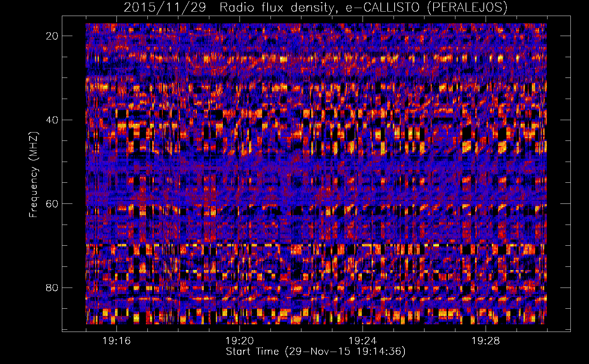589x364 pixels.
Task: Click the 19:28 time tick label
Action: pyautogui.click(x=486, y=341)
